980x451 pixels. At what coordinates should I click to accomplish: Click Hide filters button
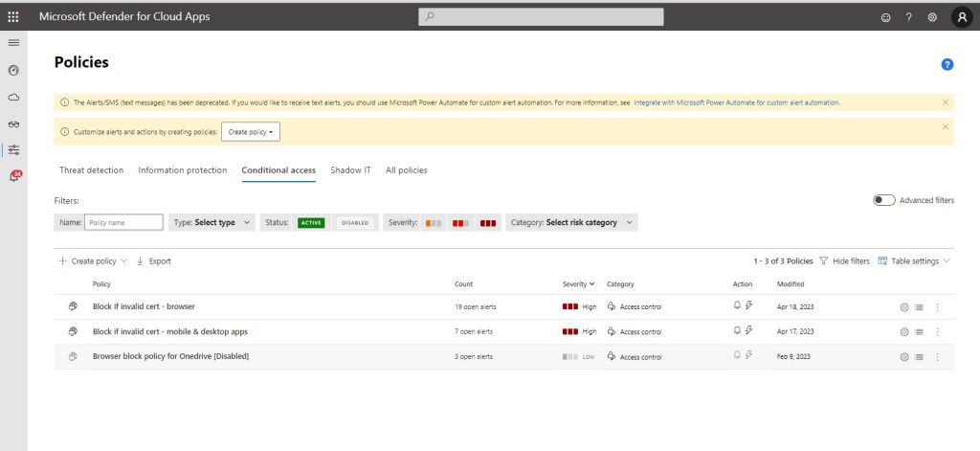(x=844, y=260)
